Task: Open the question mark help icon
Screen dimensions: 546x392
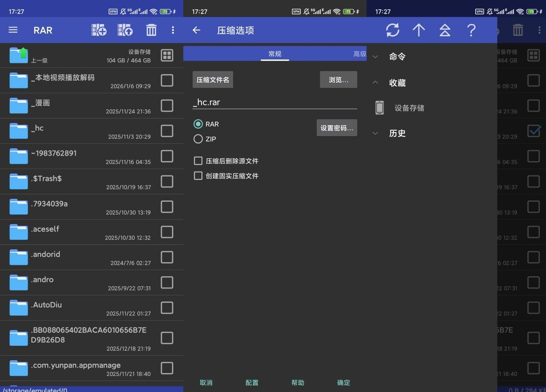Action: point(471,30)
